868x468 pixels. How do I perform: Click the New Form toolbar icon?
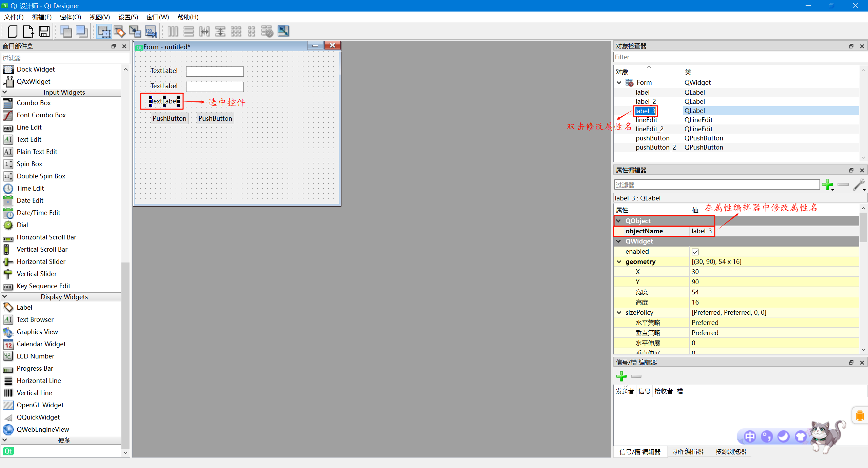pos(13,32)
